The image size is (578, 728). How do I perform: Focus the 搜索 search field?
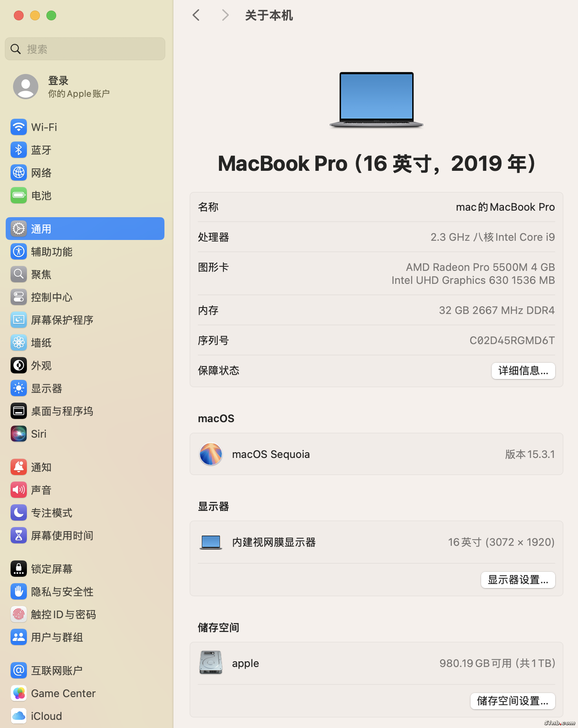pyautogui.click(x=85, y=49)
